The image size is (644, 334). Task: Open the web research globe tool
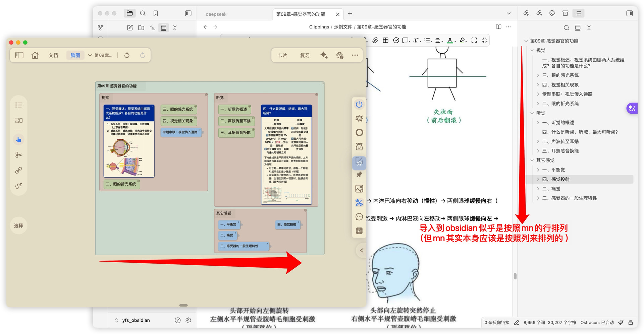(x=340, y=55)
